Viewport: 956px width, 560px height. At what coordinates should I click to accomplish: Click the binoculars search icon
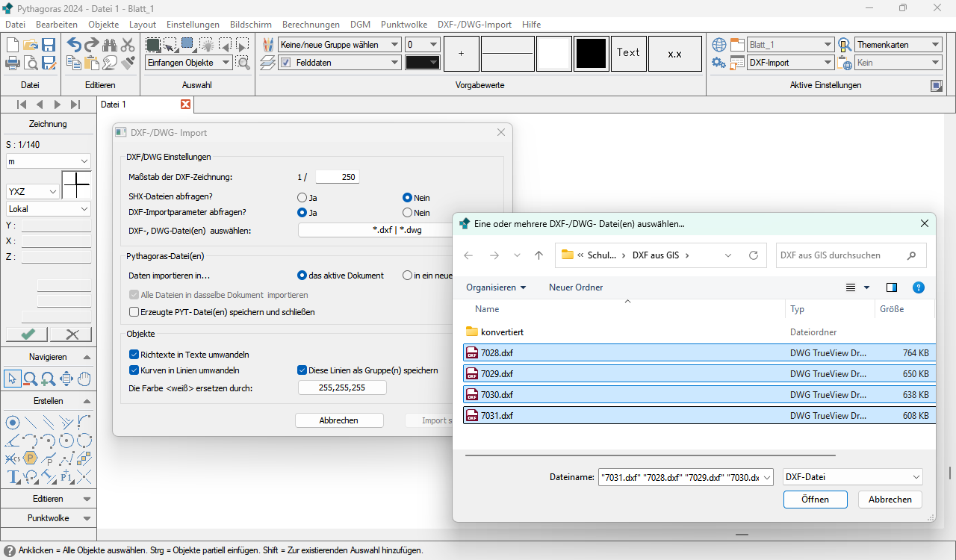coord(110,45)
